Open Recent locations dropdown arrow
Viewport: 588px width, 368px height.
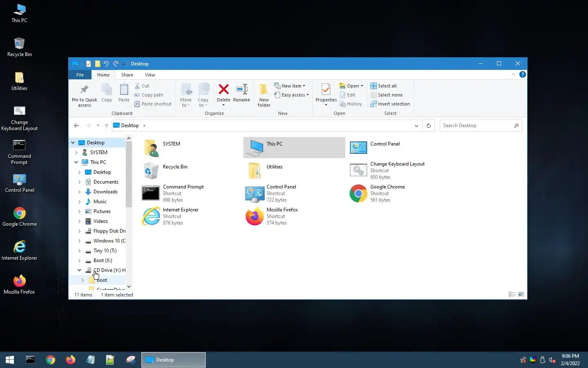coord(98,126)
